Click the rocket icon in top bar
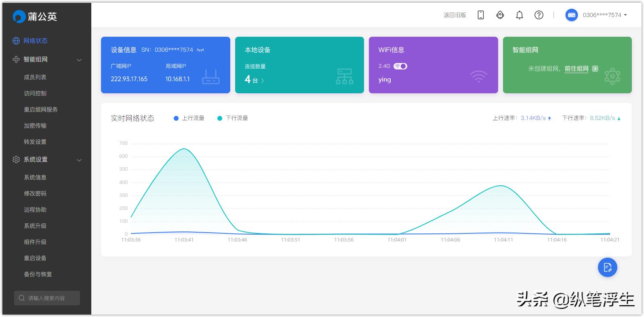 tap(500, 15)
